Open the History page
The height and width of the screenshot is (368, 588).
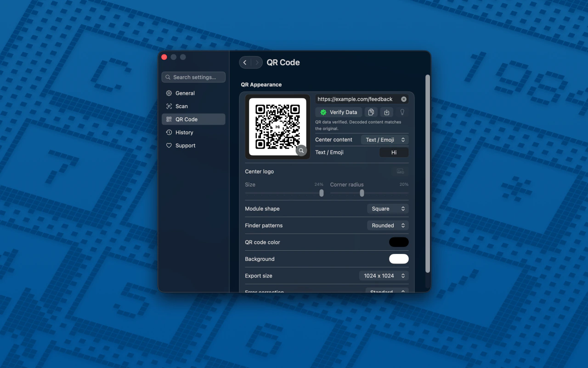pos(193,132)
